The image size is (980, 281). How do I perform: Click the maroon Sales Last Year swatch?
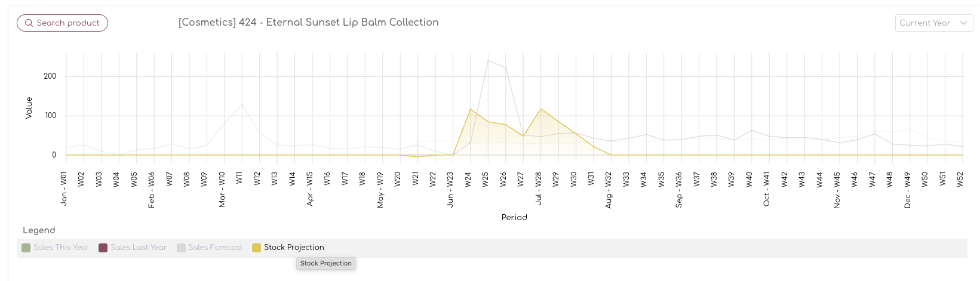[x=103, y=248]
